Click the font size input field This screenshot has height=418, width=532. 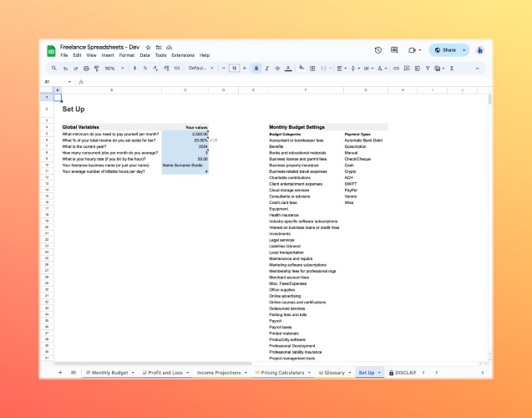click(x=234, y=69)
